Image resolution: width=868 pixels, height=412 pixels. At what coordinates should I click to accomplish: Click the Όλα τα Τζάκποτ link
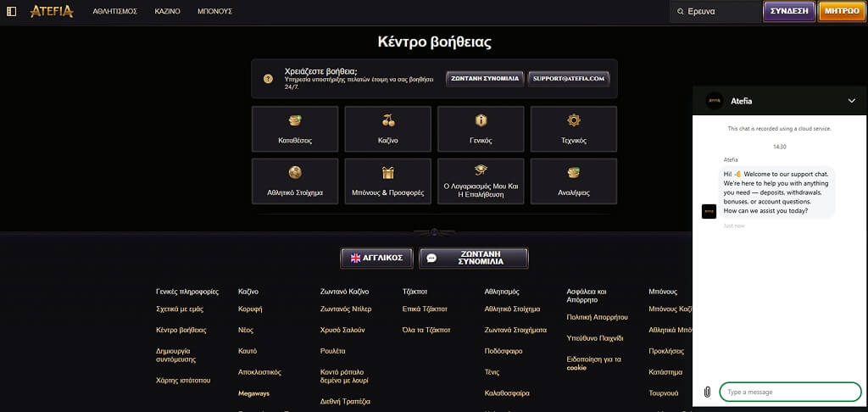[x=426, y=330]
